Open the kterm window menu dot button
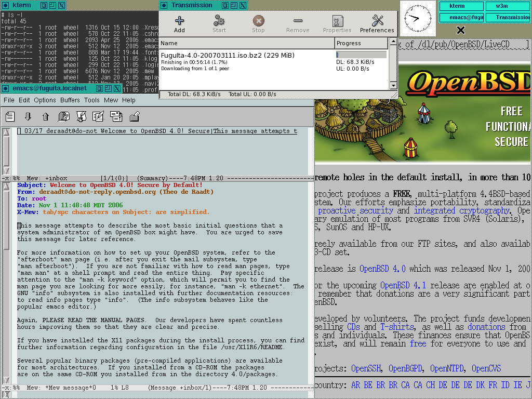The image size is (532, 399). pyautogui.click(x=5, y=5)
